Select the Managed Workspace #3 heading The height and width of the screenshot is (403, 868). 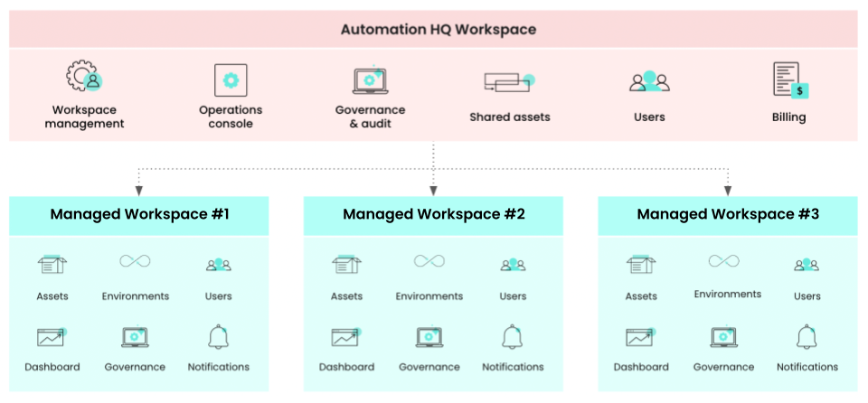click(x=728, y=215)
